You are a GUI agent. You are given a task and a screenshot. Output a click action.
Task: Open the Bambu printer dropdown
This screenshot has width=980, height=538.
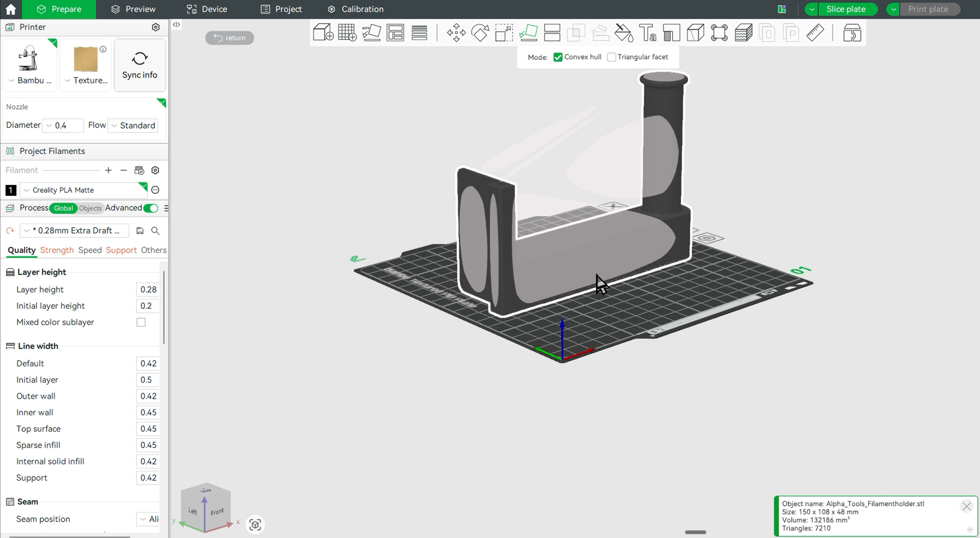tap(30, 80)
